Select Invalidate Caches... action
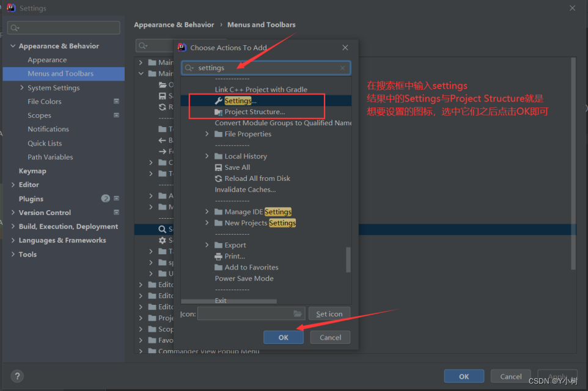Viewport: 588px width, 391px height. (x=245, y=189)
